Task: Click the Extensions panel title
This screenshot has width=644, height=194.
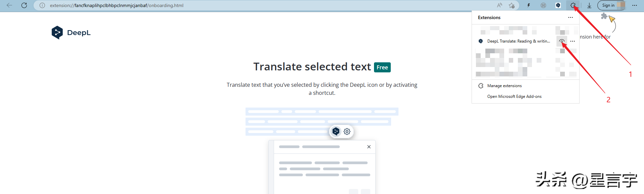Action: point(489,17)
